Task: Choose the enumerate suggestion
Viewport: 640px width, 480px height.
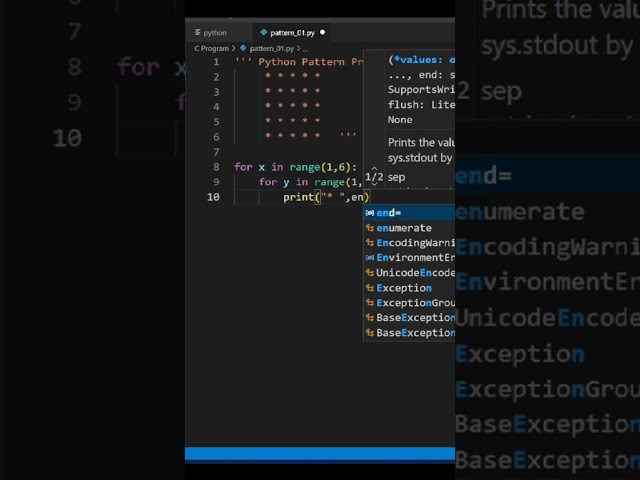Action: pos(409,228)
